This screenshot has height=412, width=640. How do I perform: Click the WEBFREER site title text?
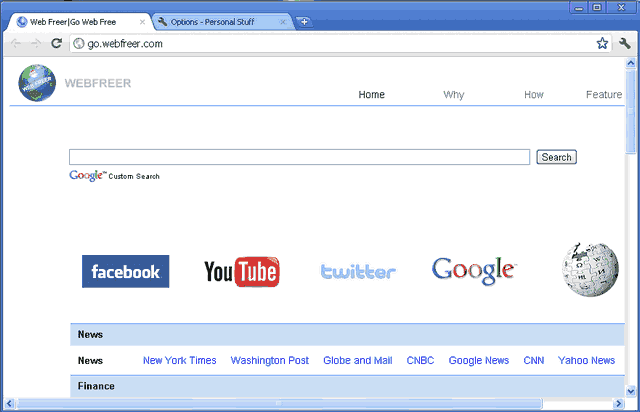coord(98,83)
